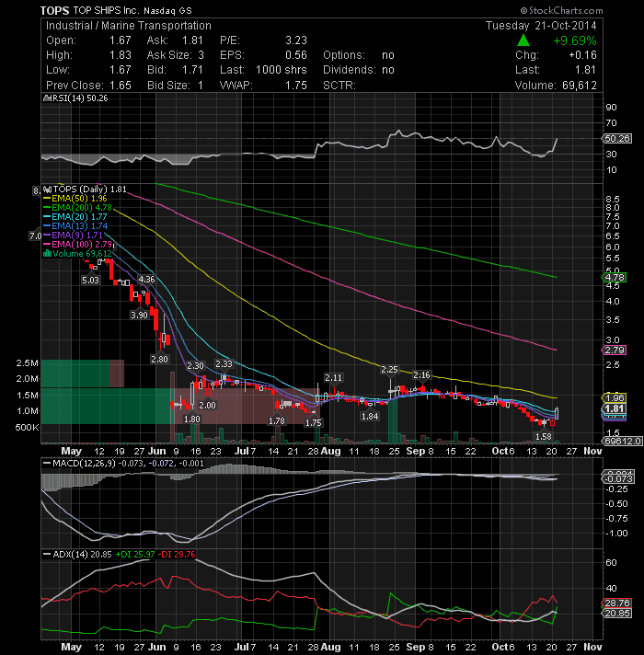
Task: Click the P/E value 3.23
Action: click(x=296, y=40)
